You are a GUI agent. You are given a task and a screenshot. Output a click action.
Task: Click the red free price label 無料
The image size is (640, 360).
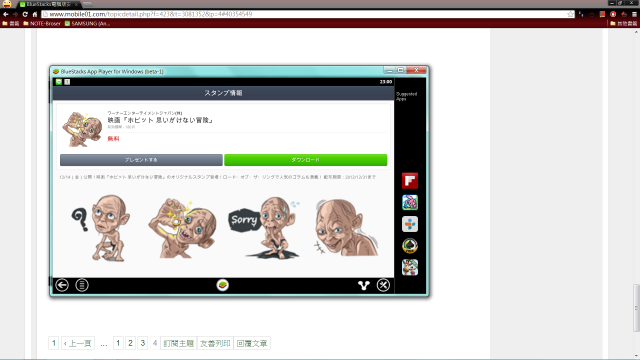[113, 139]
